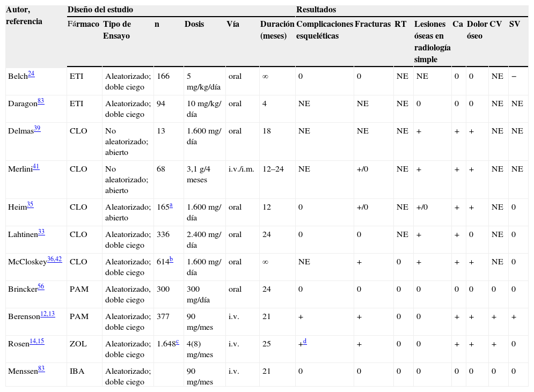Viewport: 534px width, 392px height.
Task: Follow footnote c after 1.648
Action: [x=176, y=342]
